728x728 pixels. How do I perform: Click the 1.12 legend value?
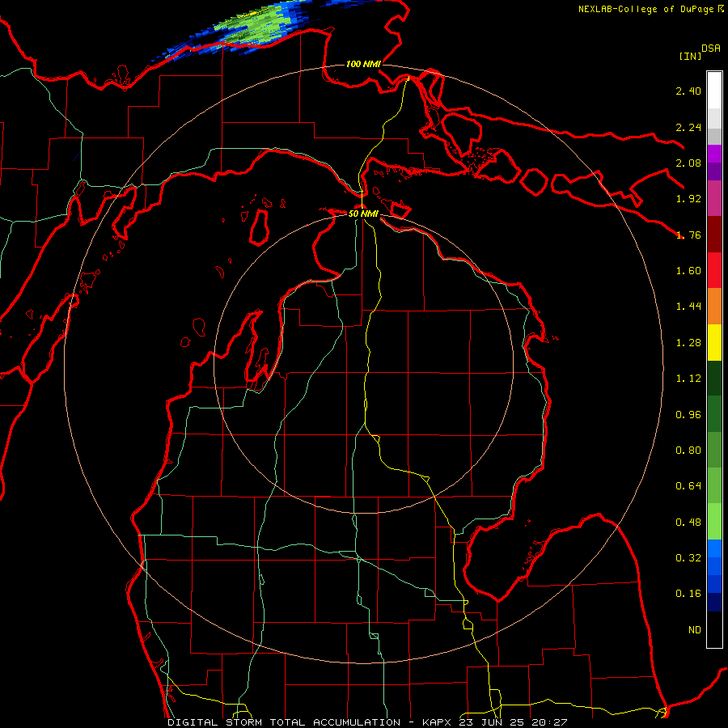[688, 379]
